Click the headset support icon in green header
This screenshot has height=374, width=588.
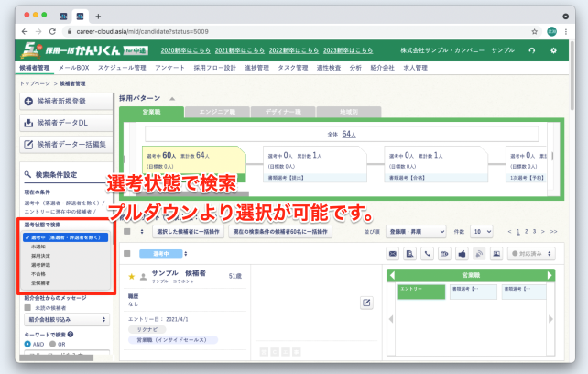click(532, 50)
